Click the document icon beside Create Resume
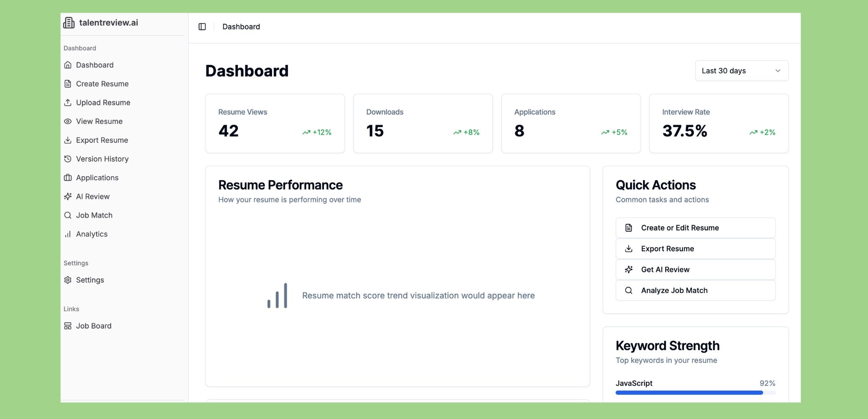Screen dimensions: 868x419 [68, 84]
